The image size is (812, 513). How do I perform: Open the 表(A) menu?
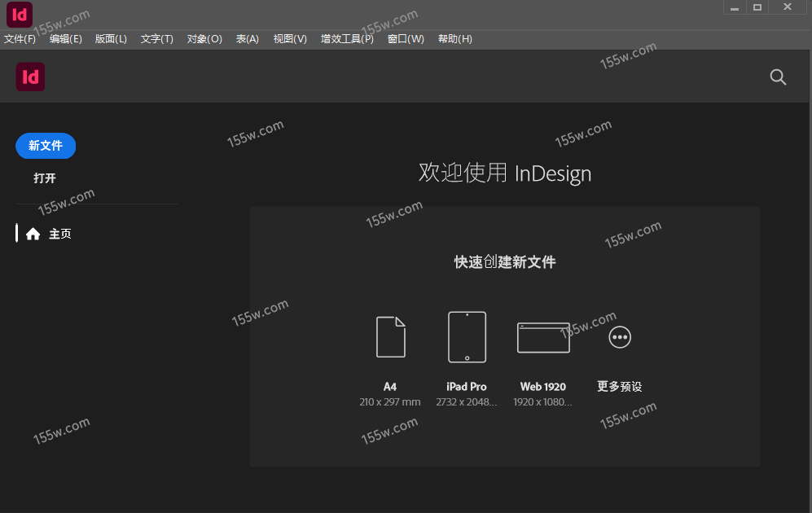pyautogui.click(x=248, y=39)
